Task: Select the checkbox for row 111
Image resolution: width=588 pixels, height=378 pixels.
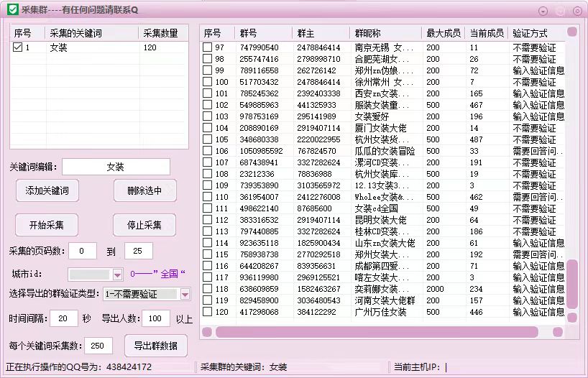Action: [207, 208]
